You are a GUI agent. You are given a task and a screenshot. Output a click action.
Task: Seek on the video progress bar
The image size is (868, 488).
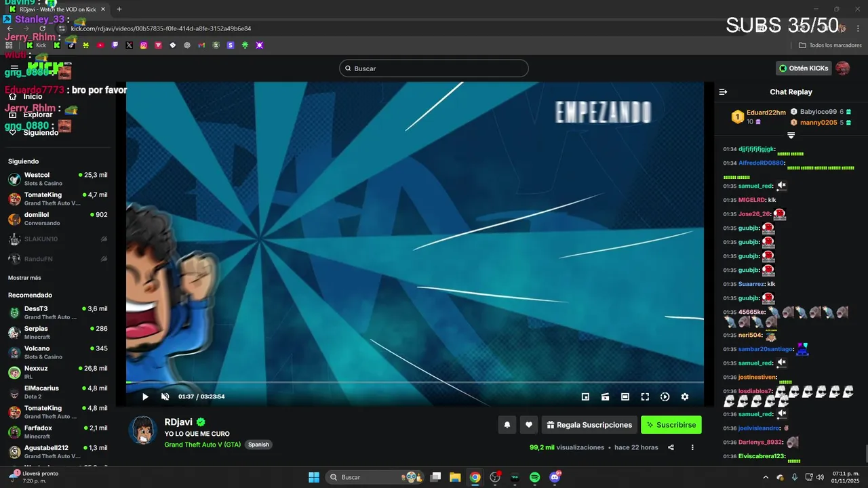coord(414,382)
